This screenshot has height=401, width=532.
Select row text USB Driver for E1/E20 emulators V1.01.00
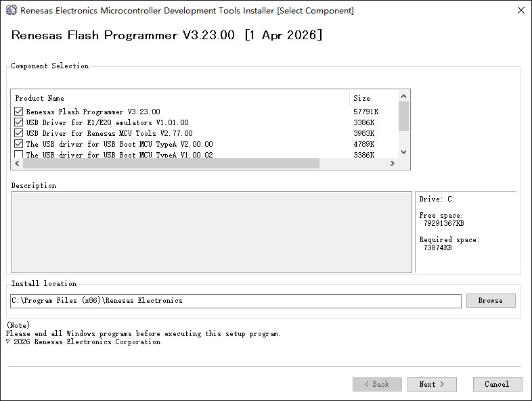click(x=107, y=122)
